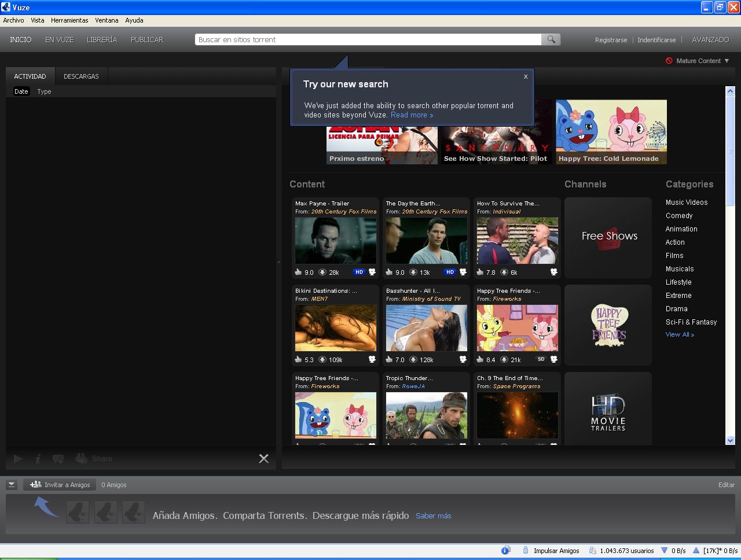Sort activity by Type
The image size is (741, 560).
coord(44,91)
